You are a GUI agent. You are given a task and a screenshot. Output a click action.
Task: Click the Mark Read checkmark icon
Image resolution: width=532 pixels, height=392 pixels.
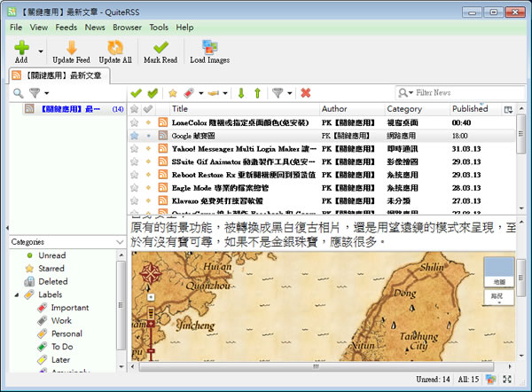click(x=160, y=50)
